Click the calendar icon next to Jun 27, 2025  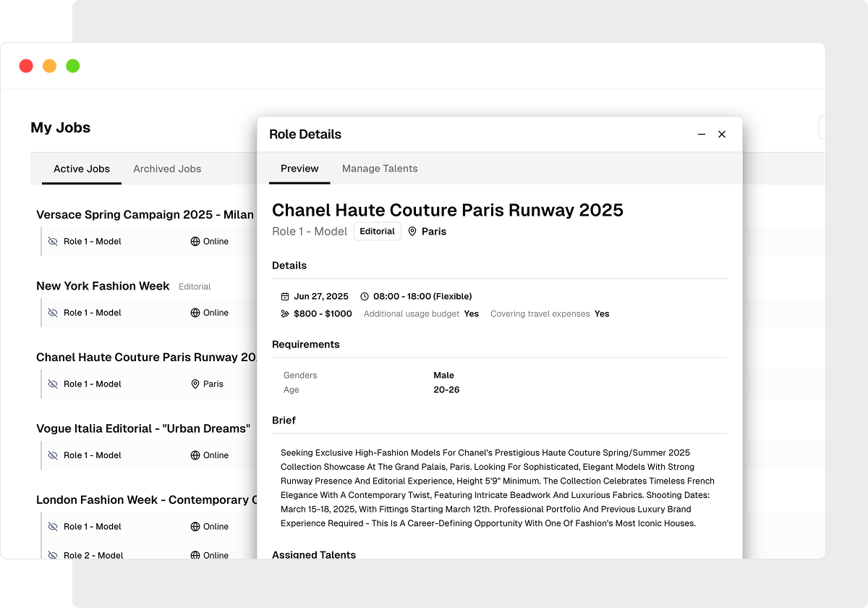pos(285,296)
